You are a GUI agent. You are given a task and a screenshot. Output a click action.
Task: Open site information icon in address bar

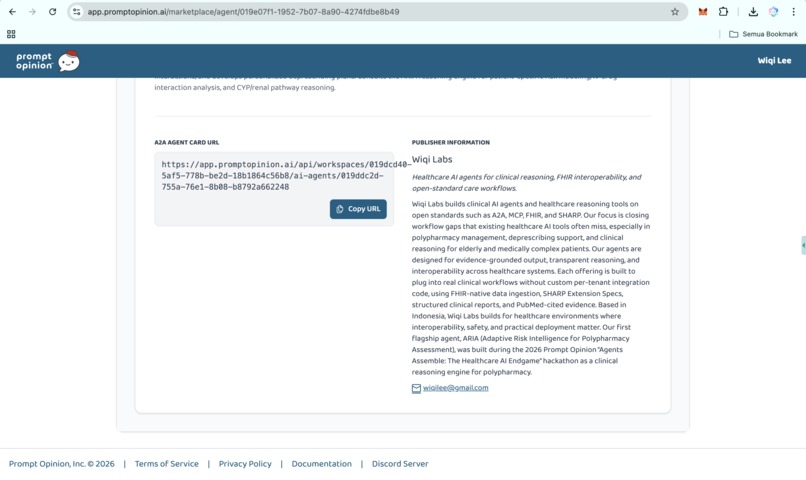click(x=77, y=12)
